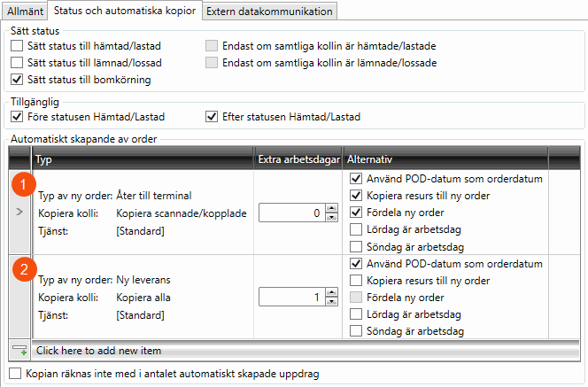Click the orange number 1 marker

pyautogui.click(x=27, y=184)
